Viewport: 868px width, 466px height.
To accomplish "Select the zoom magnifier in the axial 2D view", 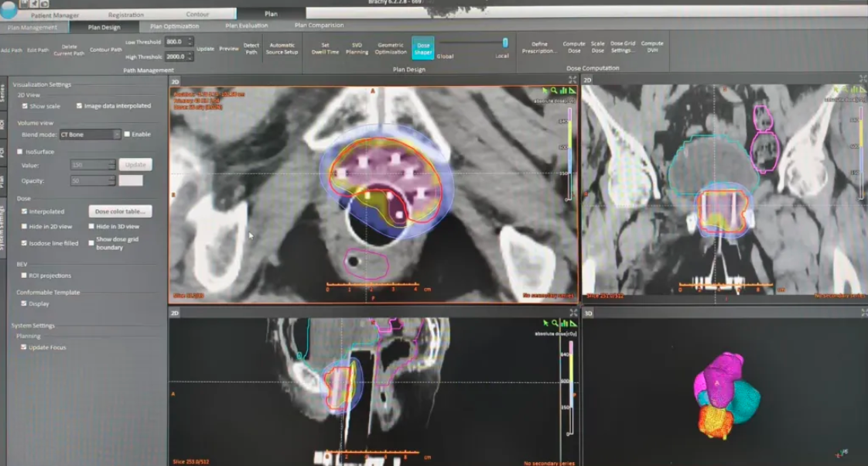I will [554, 91].
